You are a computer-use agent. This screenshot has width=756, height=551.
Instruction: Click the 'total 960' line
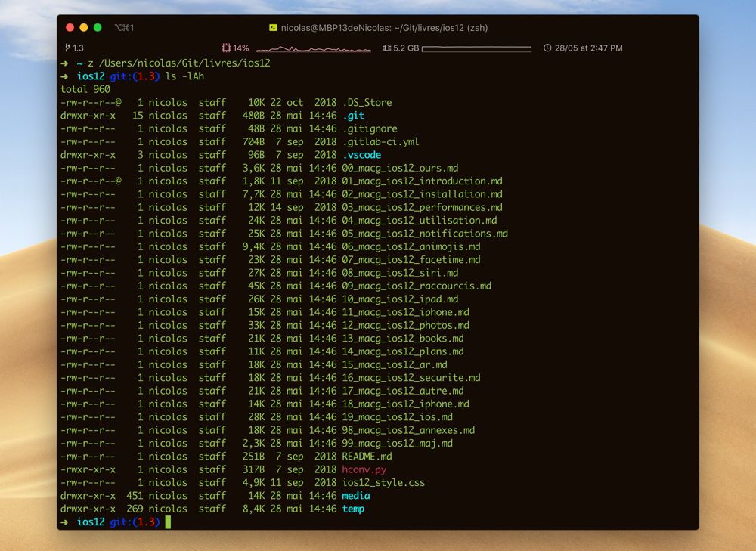[85, 89]
